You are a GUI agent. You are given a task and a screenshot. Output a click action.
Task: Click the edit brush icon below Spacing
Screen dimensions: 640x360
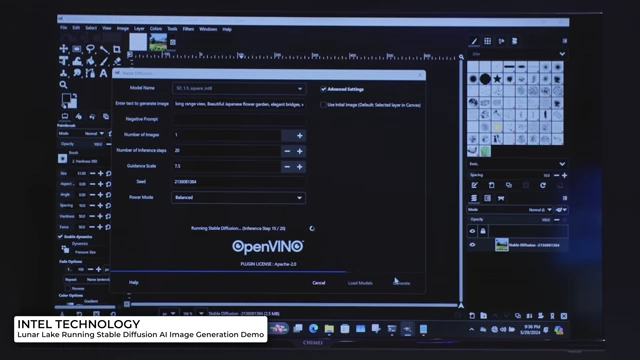(474, 185)
